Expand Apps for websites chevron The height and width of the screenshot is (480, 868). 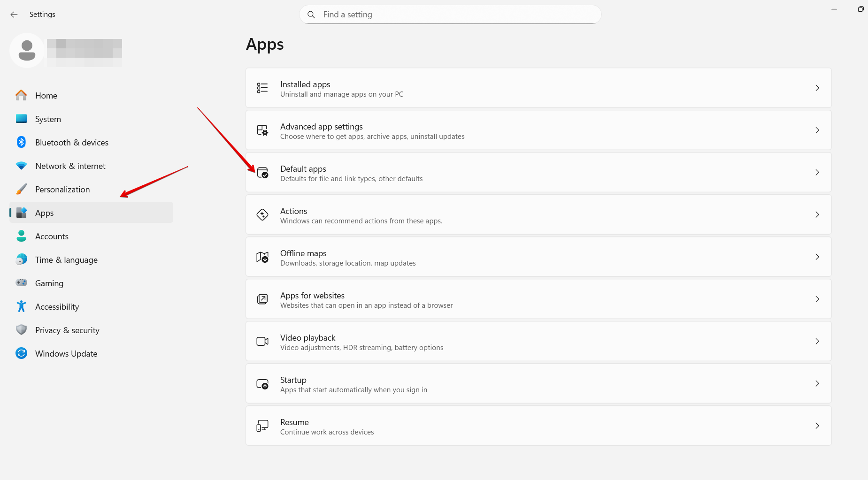pos(817,299)
